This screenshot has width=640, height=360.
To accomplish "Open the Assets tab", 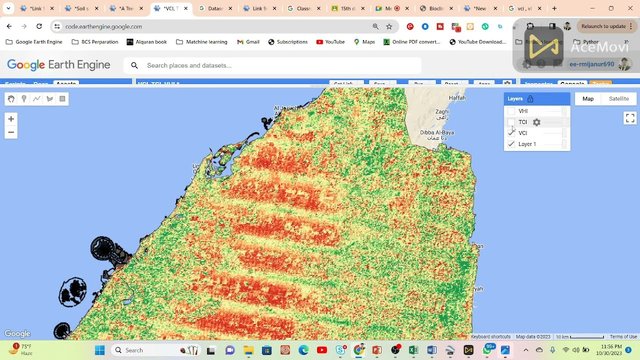I will pyautogui.click(x=66, y=83).
